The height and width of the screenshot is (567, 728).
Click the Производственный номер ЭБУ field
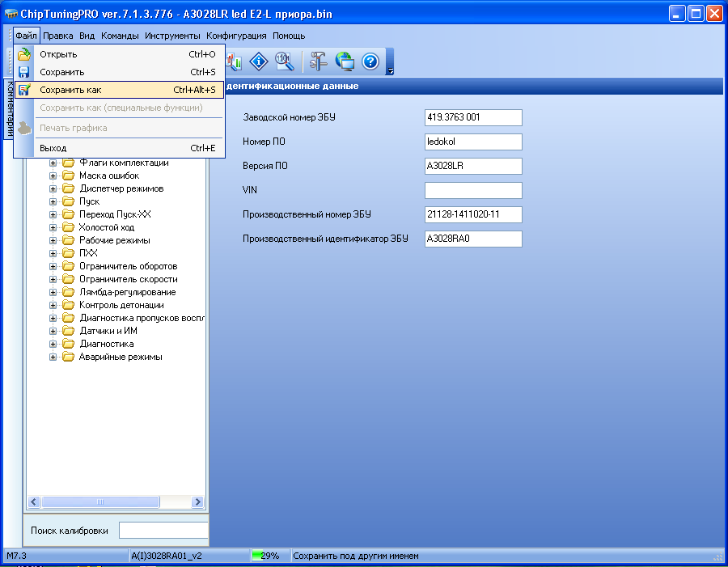[x=473, y=214]
